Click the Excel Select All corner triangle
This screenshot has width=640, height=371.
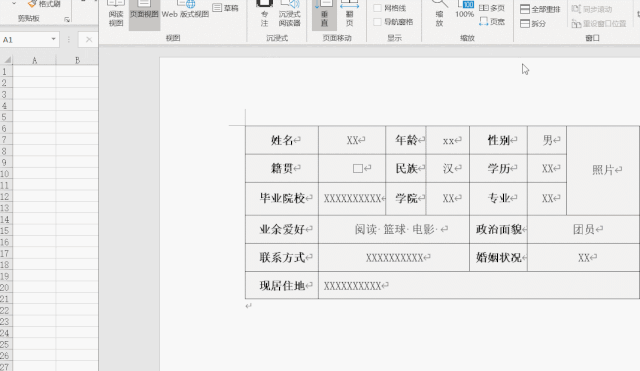click(x=7, y=60)
